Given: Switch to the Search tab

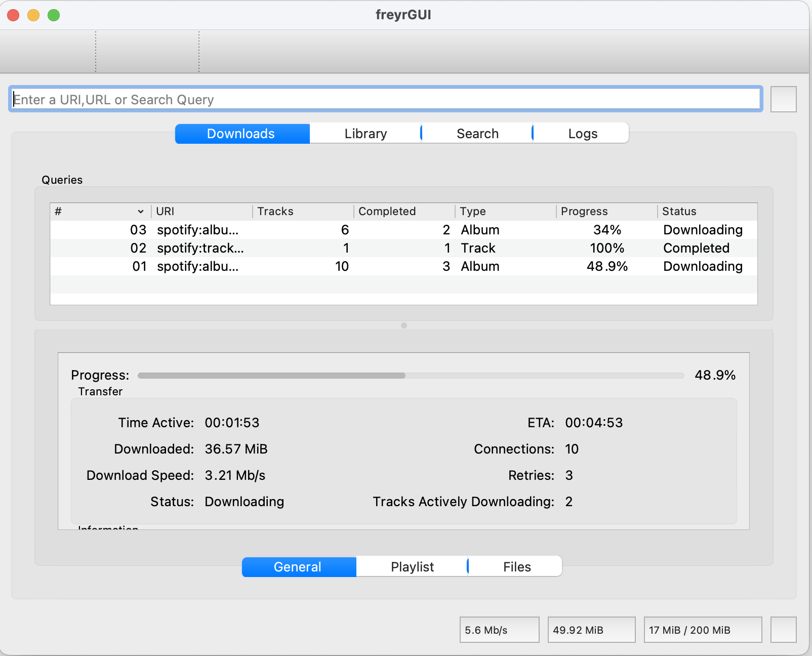Looking at the screenshot, I should tap(476, 133).
